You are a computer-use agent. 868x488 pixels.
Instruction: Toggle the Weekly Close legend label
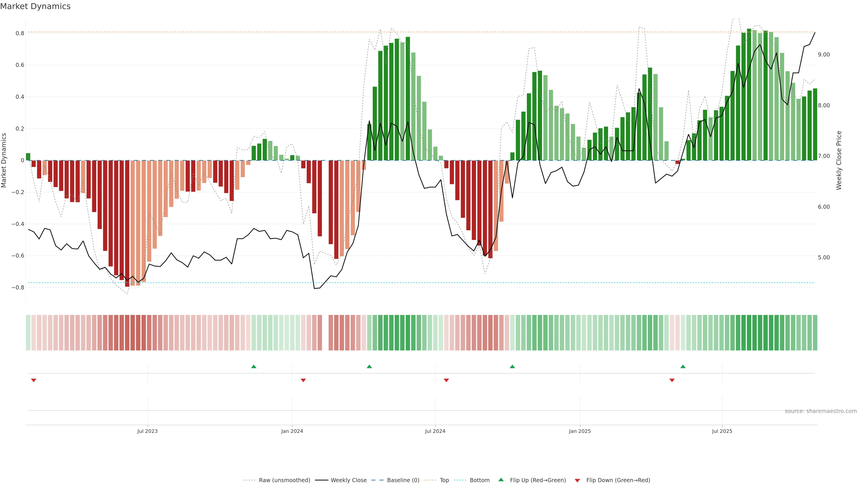[348, 480]
